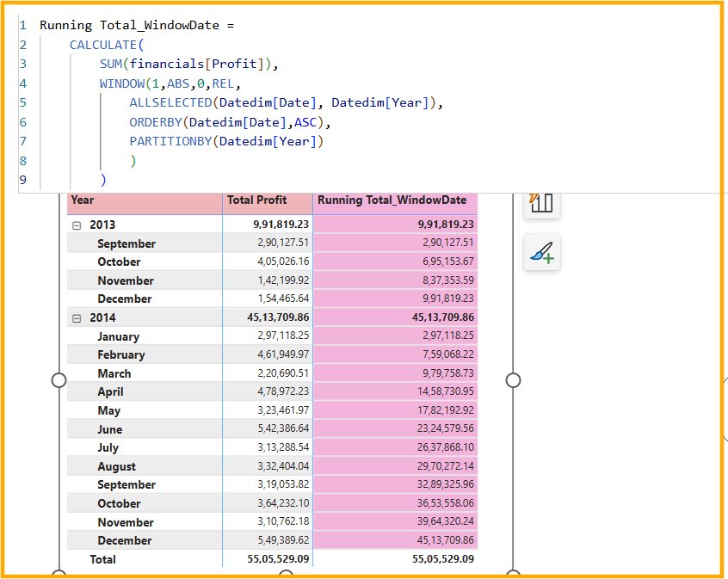728x579 pixels.
Task: Collapse the 2014 year group
Action: pos(77,317)
